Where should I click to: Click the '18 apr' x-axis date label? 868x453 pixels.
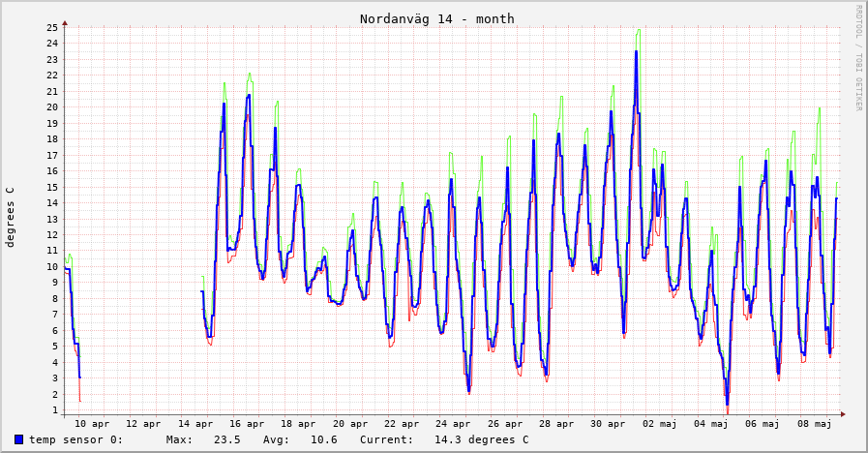[298, 424]
